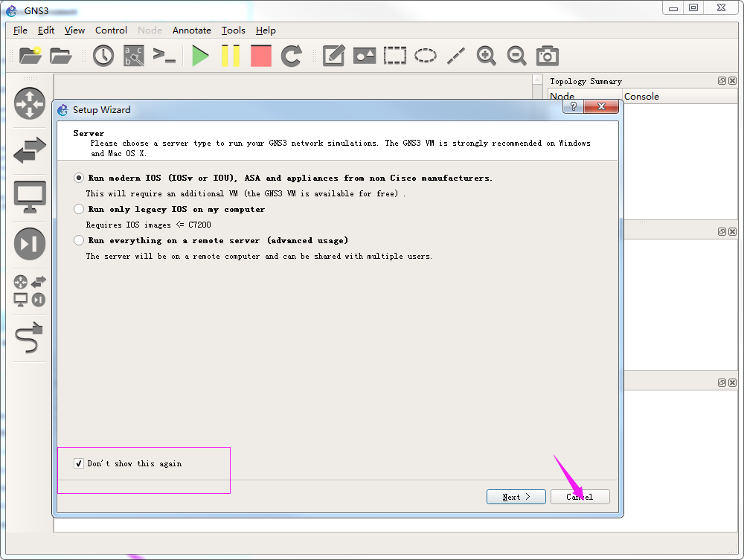The image size is (744, 560).
Task: Open the Edit menu
Action: pos(46,30)
